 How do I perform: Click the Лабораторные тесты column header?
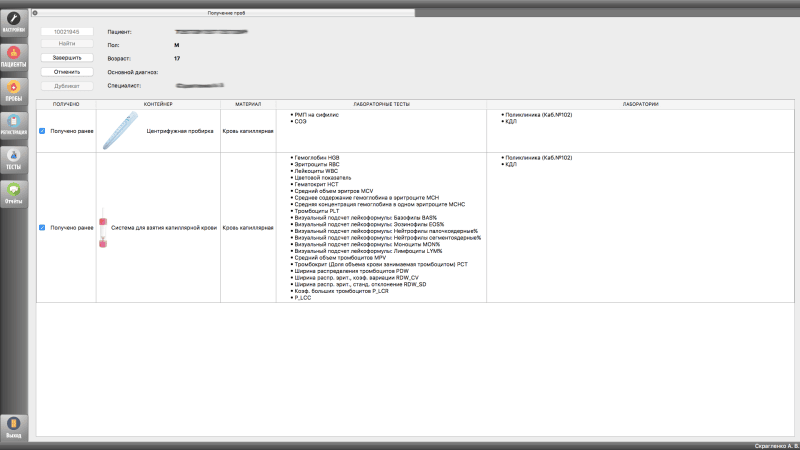[382, 104]
